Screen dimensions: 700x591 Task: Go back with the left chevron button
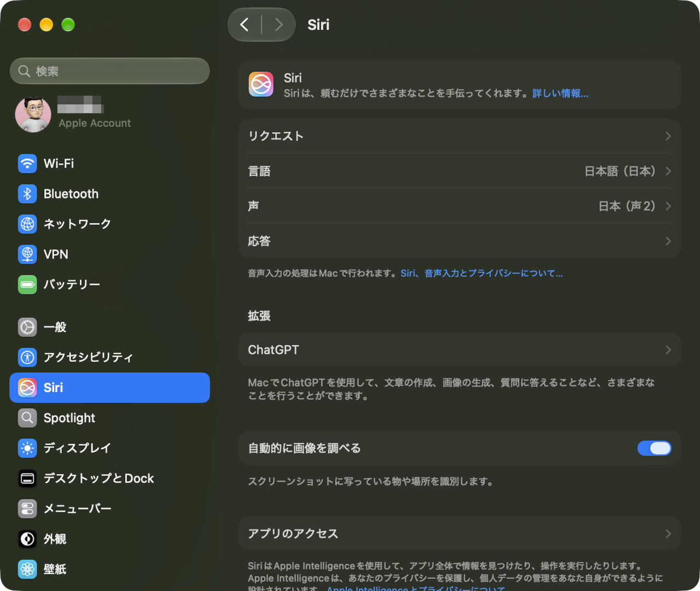(x=244, y=25)
